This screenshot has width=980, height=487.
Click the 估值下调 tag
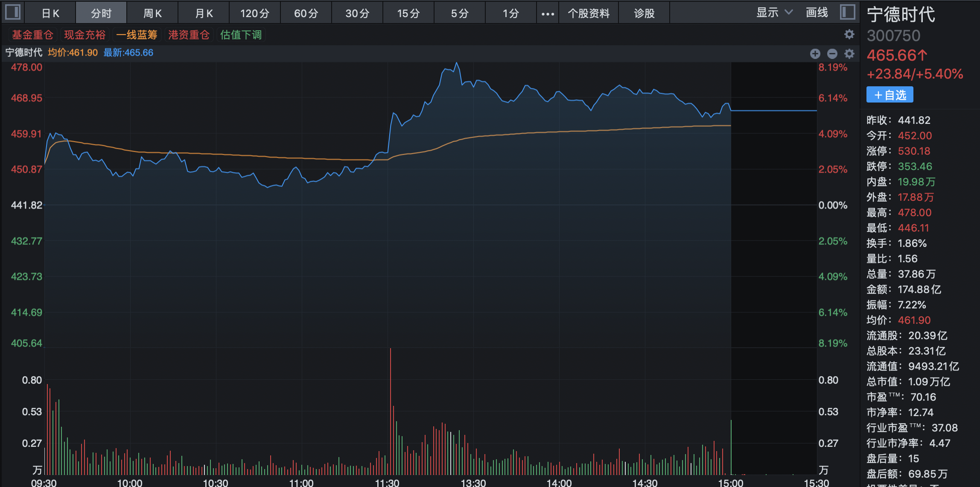(241, 35)
